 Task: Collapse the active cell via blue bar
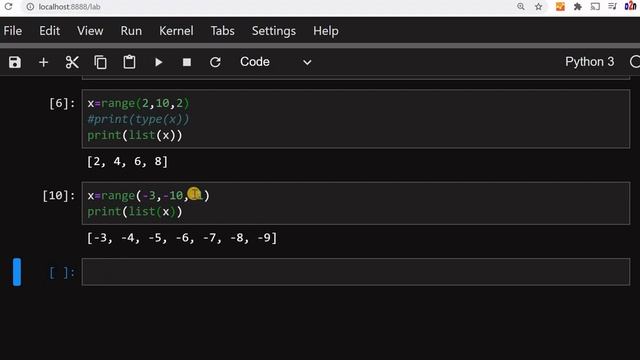point(17,272)
